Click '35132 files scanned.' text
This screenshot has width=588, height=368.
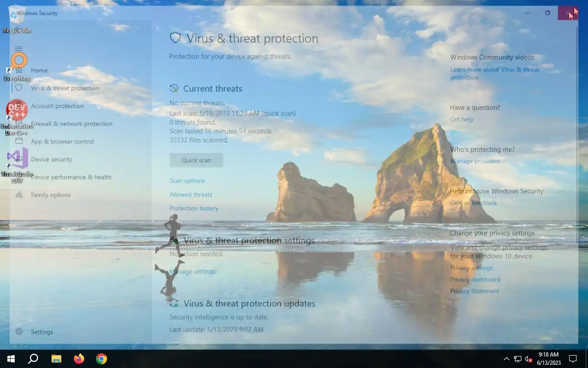click(x=199, y=140)
